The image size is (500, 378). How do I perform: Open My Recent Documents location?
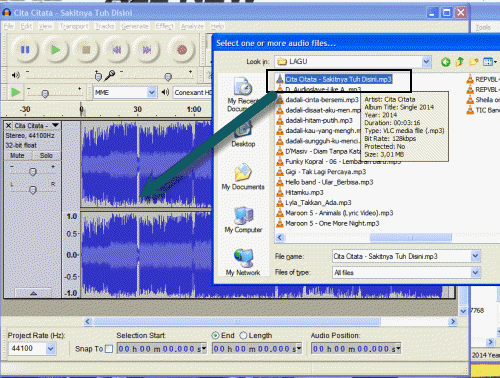[x=243, y=95]
